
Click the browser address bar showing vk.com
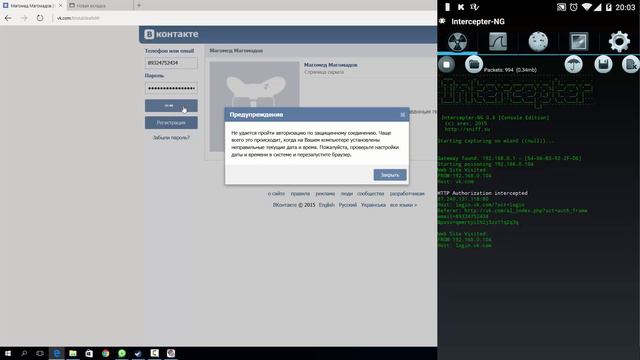click(x=245, y=18)
